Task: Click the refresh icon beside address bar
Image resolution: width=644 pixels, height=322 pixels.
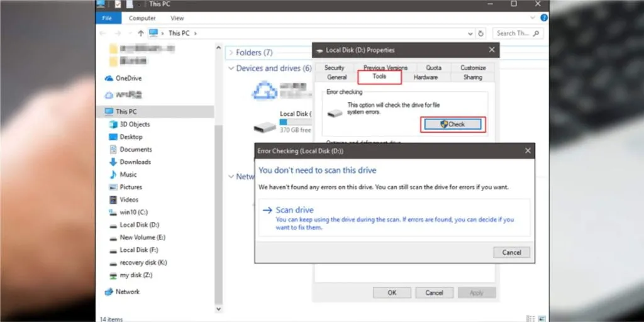Action: click(x=481, y=33)
